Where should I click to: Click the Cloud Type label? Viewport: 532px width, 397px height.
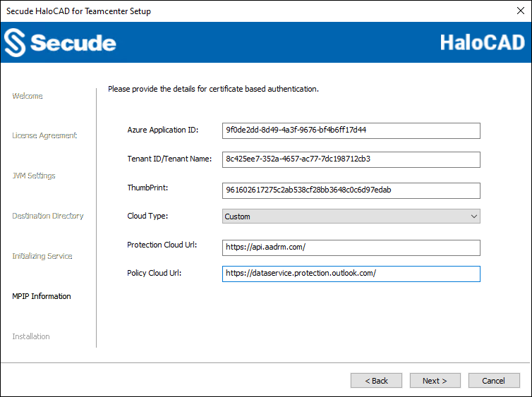tap(147, 216)
